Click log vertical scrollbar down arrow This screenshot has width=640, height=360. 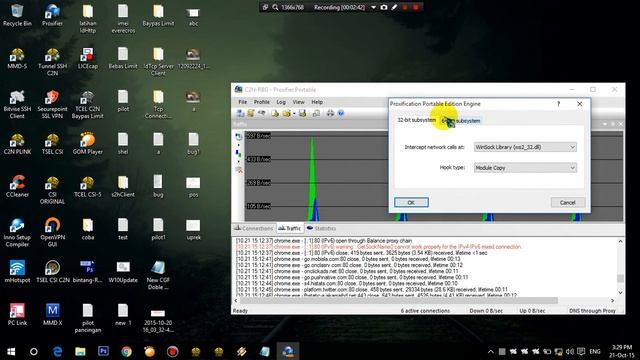620,293
